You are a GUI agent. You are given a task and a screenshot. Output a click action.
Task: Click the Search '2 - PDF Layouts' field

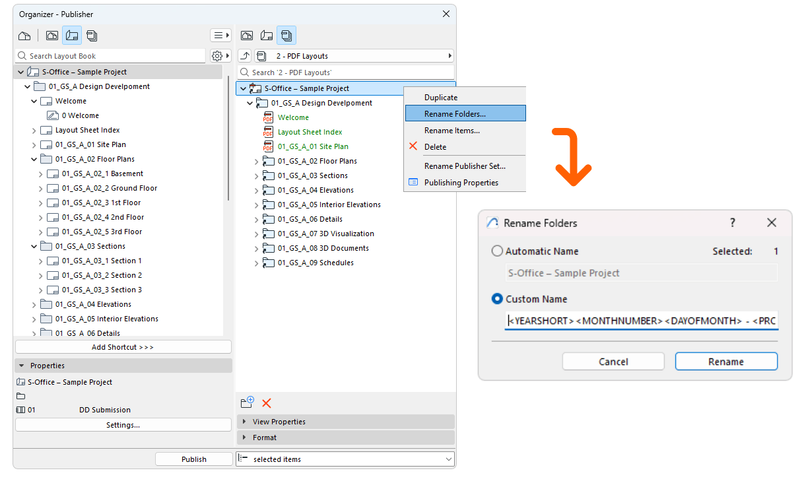point(346,72)
